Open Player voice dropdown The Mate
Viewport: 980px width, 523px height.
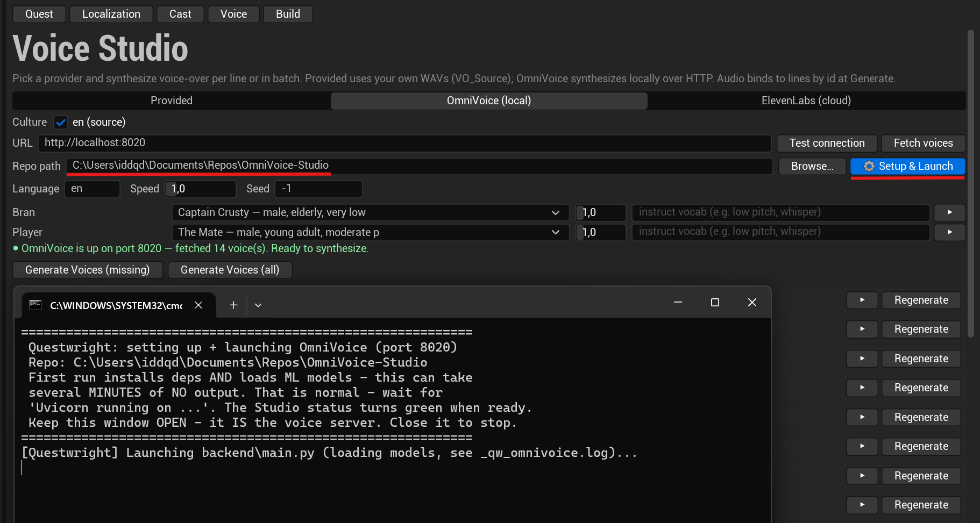[x=370, y=232]
